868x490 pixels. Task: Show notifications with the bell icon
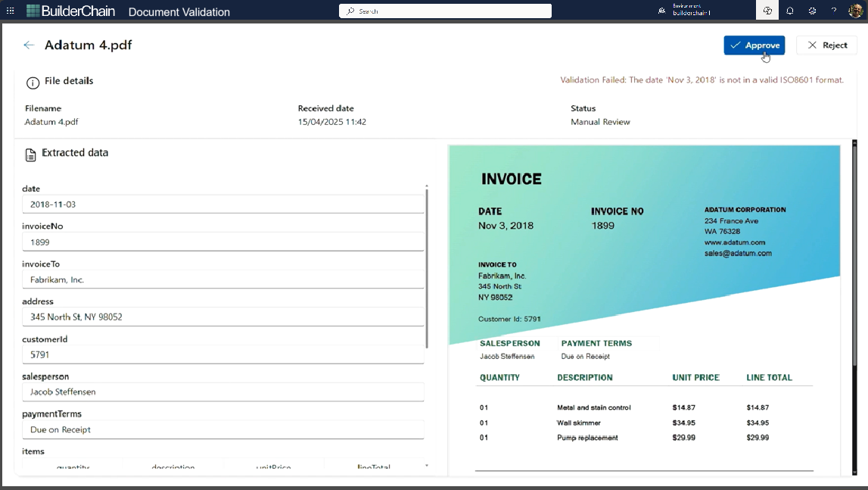click(x=790, y=11)
